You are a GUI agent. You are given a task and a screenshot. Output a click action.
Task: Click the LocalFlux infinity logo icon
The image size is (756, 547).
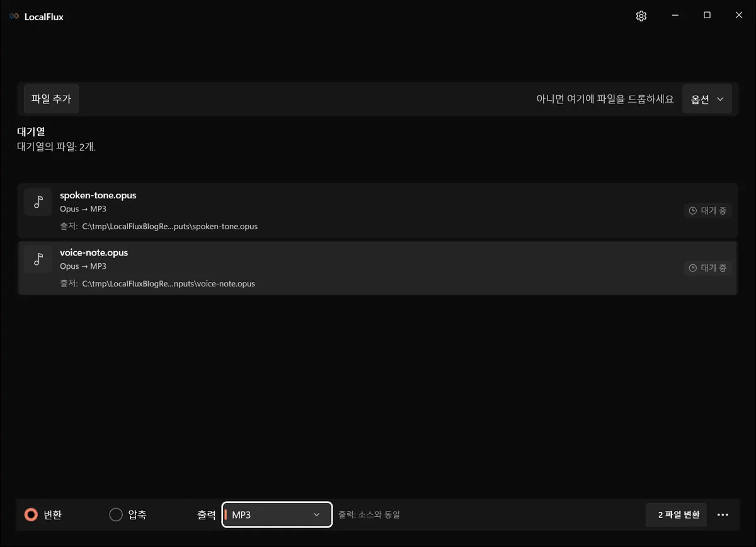tap(14, 17)
